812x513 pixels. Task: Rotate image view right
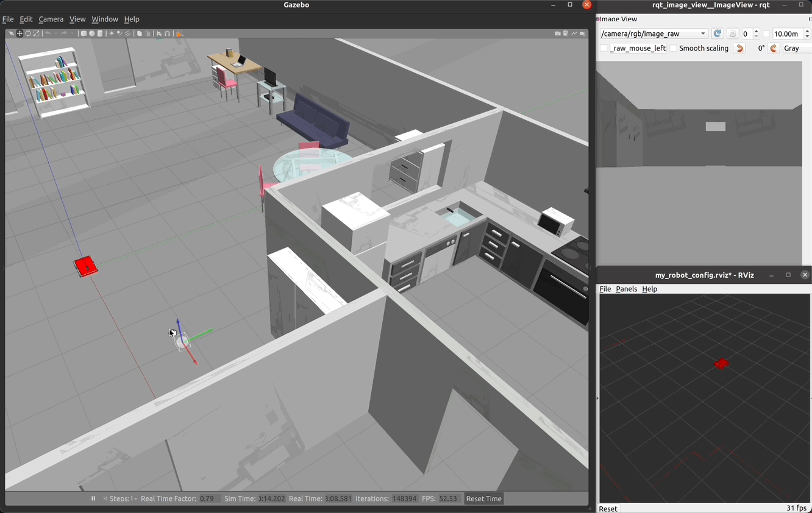point(774,48)
